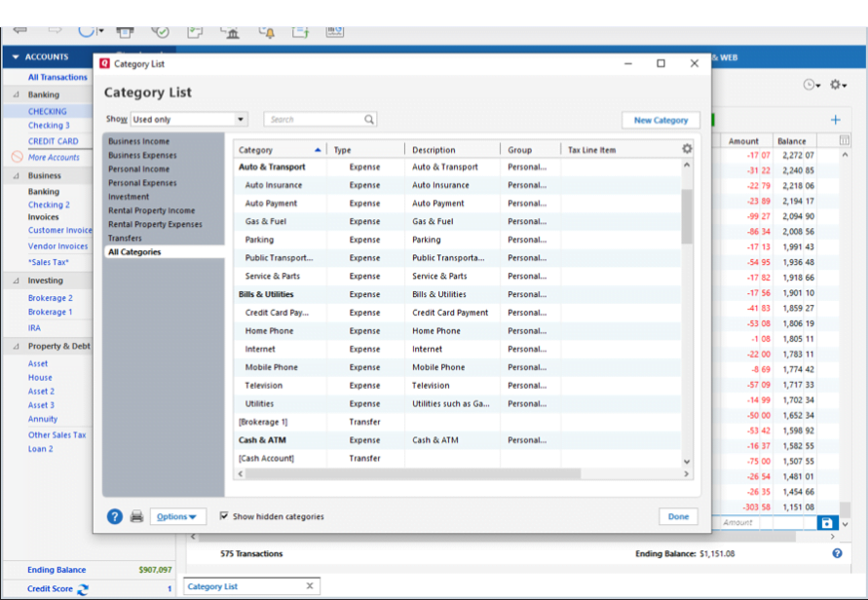The image size is (868, 600).
Task: Click the register columns icon beside Balance
Action: (x=844, y=141)
